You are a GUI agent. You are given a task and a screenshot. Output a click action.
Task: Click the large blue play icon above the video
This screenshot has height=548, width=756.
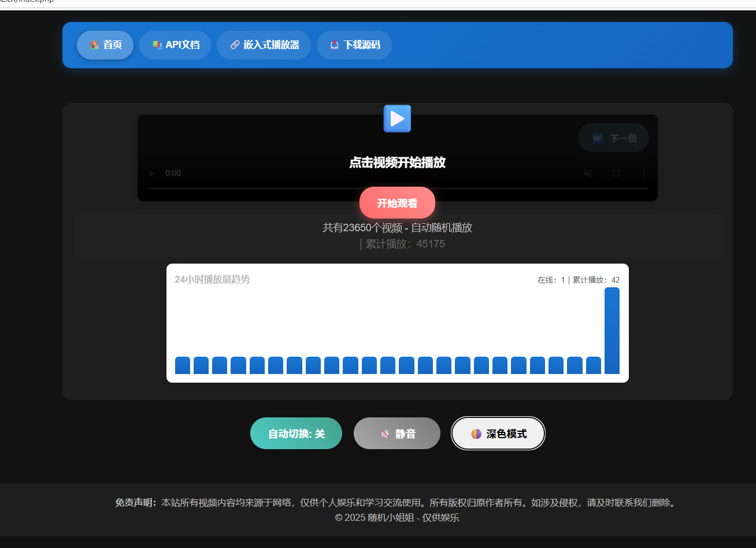click(x=397, y=119)
